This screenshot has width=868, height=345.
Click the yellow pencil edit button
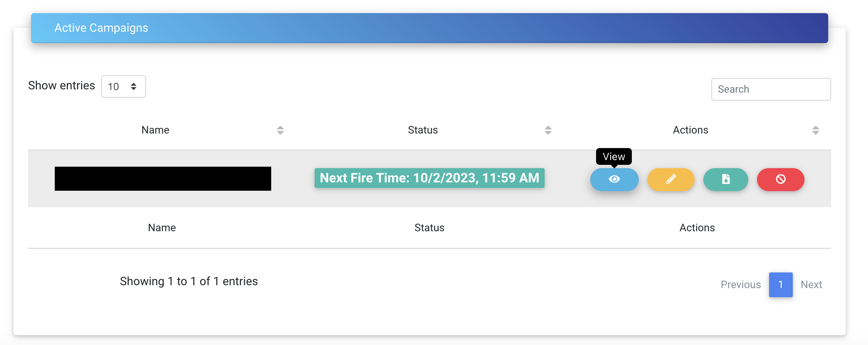point(671,179)
